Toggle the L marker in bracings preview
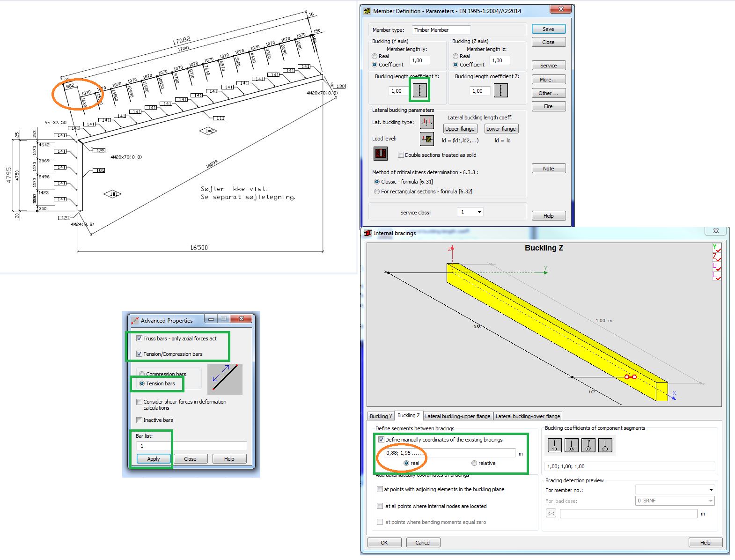735x560 pixels. tap(716, 276)
